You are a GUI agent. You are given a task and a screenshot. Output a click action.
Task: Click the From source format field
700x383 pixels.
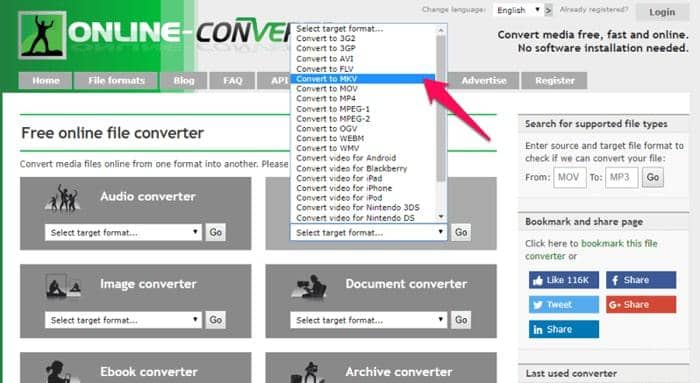570,177
